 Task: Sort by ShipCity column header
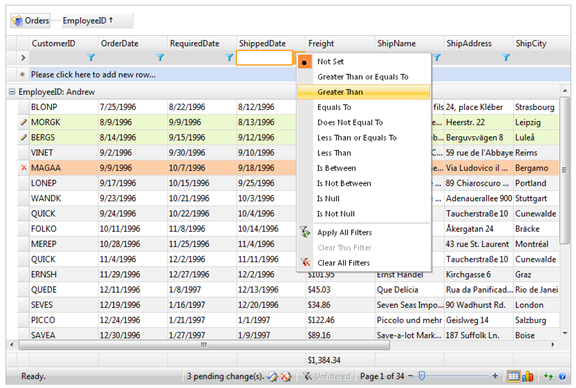542,43
